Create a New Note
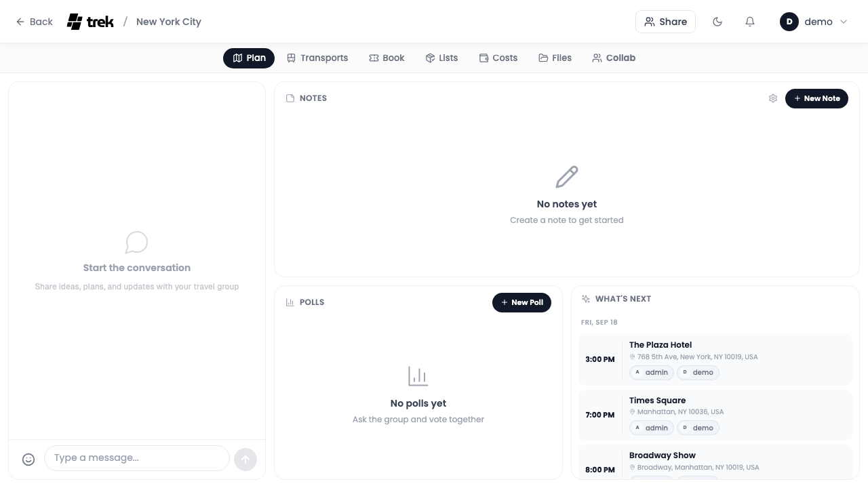The image size is (868, 488). tap(816, 99)
